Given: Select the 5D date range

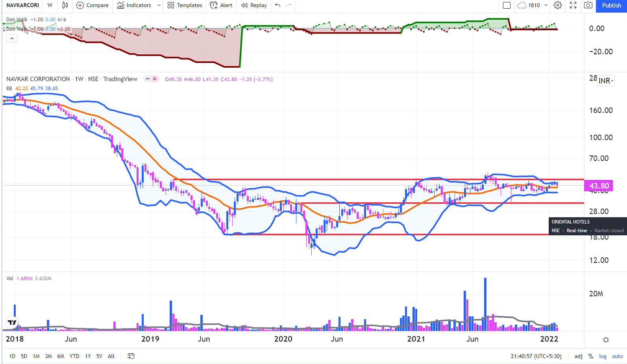Looking at the screenshot, I should pos(24,356).
